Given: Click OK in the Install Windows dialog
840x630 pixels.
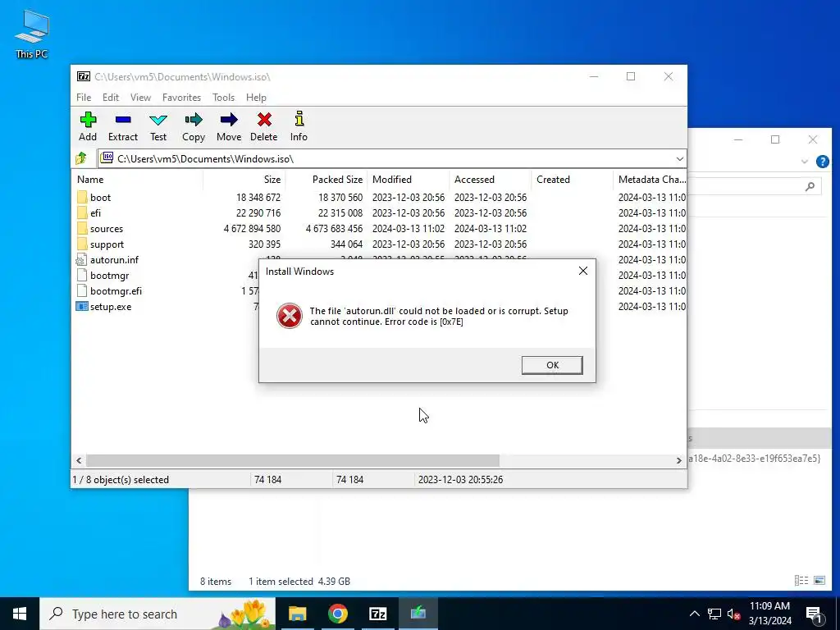Looking at the screenshot, I should pyautogui.click(x=552, y=365).
